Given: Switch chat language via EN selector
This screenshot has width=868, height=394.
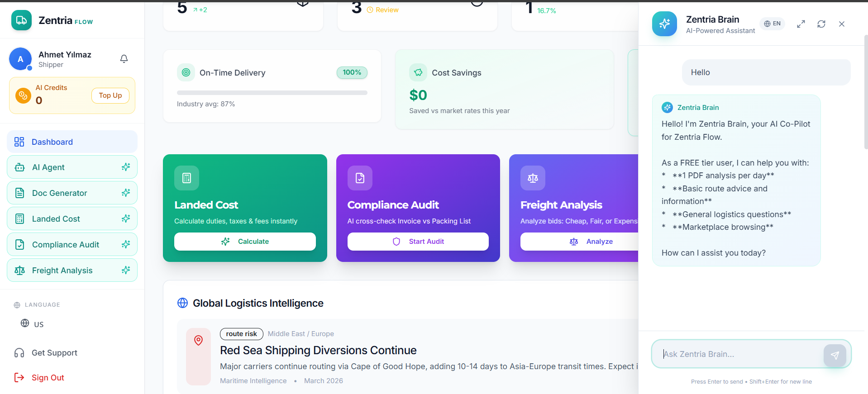Looking at the screenshot, I should [x=772, y=24].
